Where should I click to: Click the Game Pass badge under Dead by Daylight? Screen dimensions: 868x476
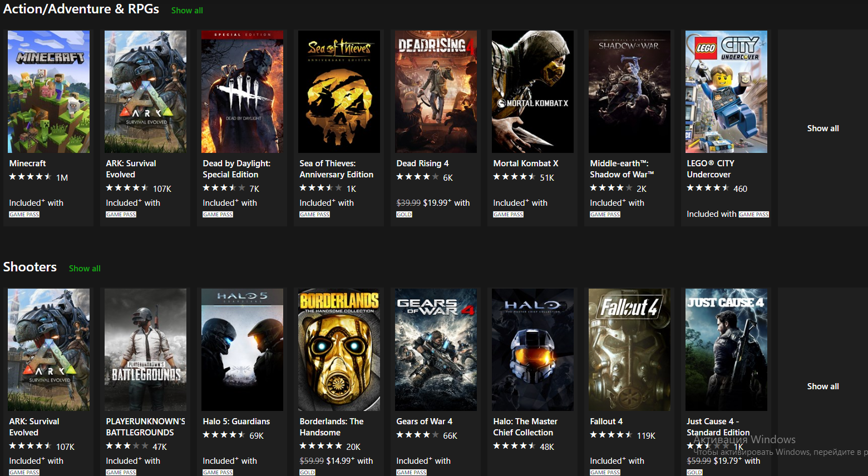click(218, 215)
